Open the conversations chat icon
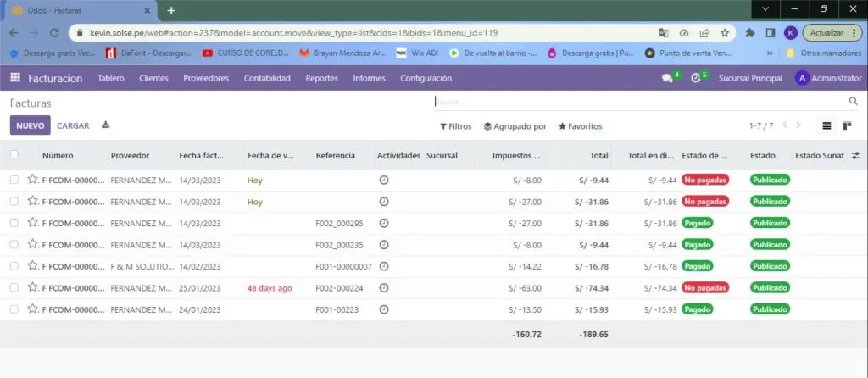Viewport: 868px width, 378px height. tap(667, 78)
